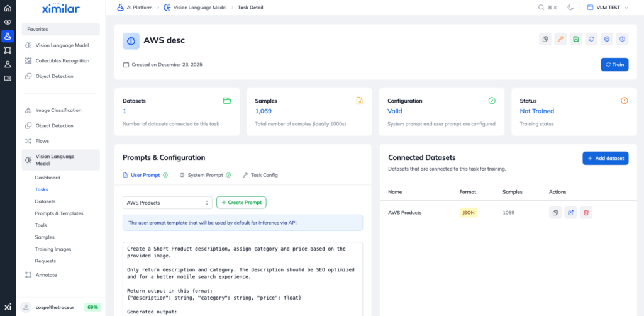Open the book documentation sidebar icon

pyautogui.click(x=8, y=78)
